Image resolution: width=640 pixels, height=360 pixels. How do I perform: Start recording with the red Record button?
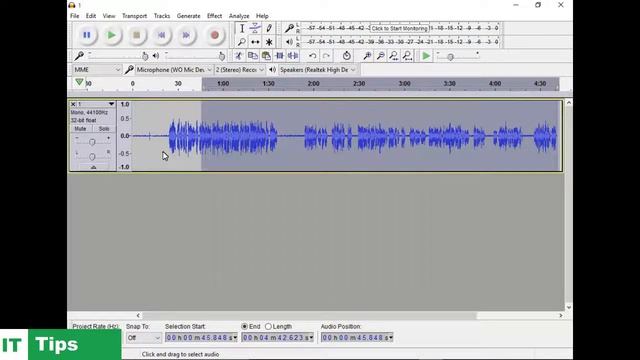(x=215, y=35)
